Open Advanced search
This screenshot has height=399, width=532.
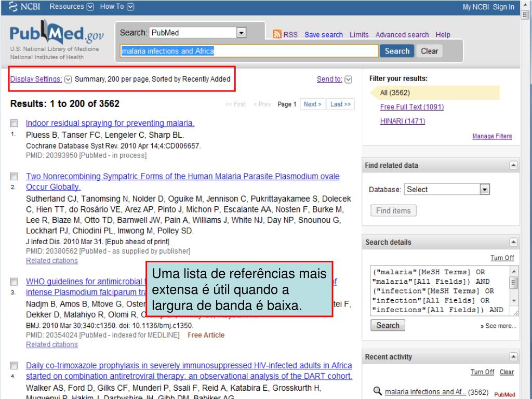[x=402, y=35]
